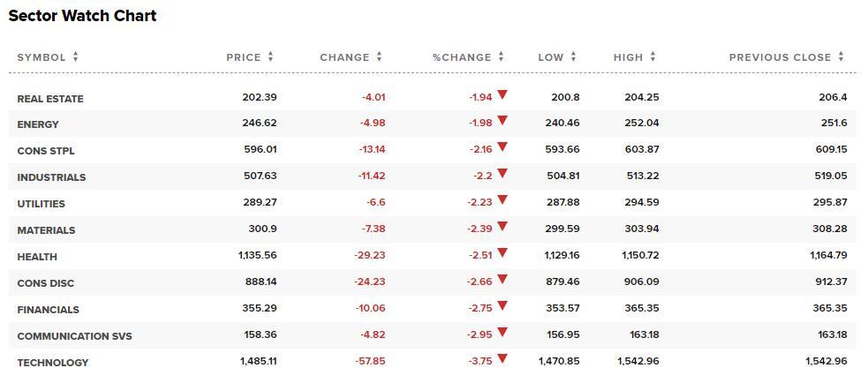Sort by PREVIOUS CLOSE arrows icon
Screen dimensions: 868x383
(841, 57)
